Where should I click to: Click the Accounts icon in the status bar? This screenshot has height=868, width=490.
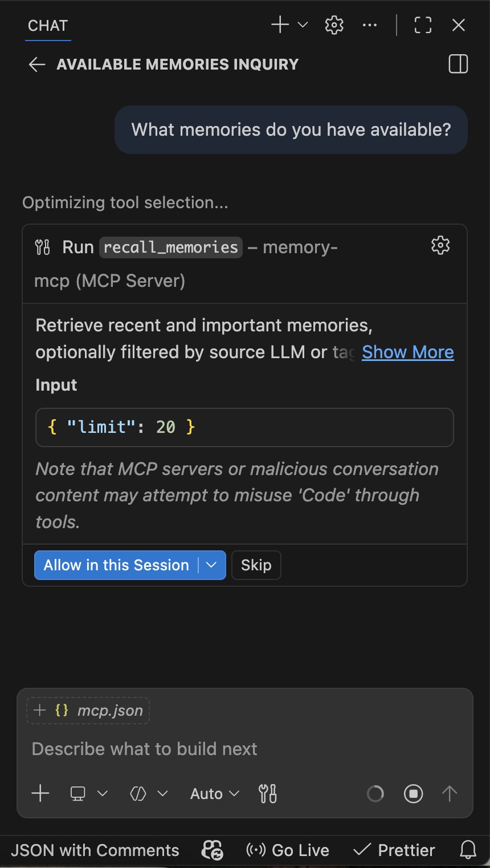[211, 850]
